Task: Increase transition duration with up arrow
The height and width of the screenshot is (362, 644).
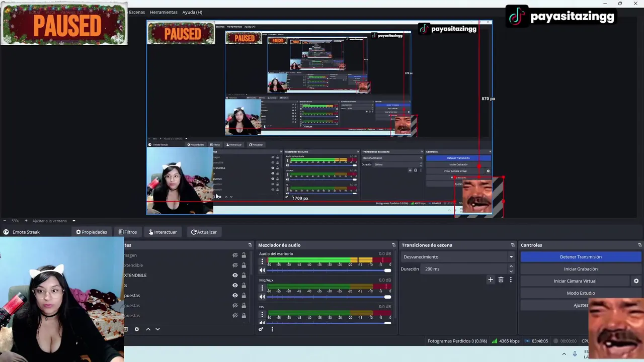Action: tap(511, 266)
